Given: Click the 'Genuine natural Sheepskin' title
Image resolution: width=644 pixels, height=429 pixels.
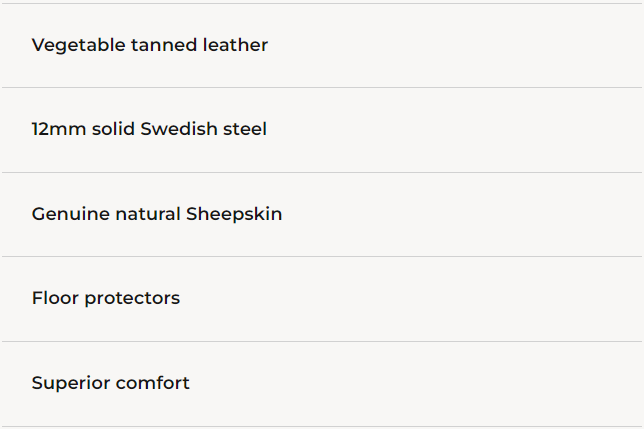Looking at the screenshot, I should (157, 214).
